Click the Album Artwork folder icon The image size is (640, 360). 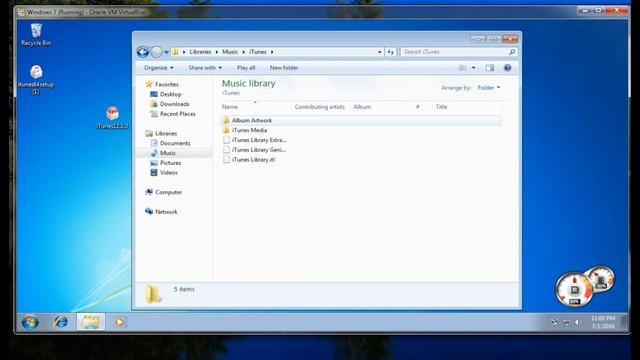point(226,120)
